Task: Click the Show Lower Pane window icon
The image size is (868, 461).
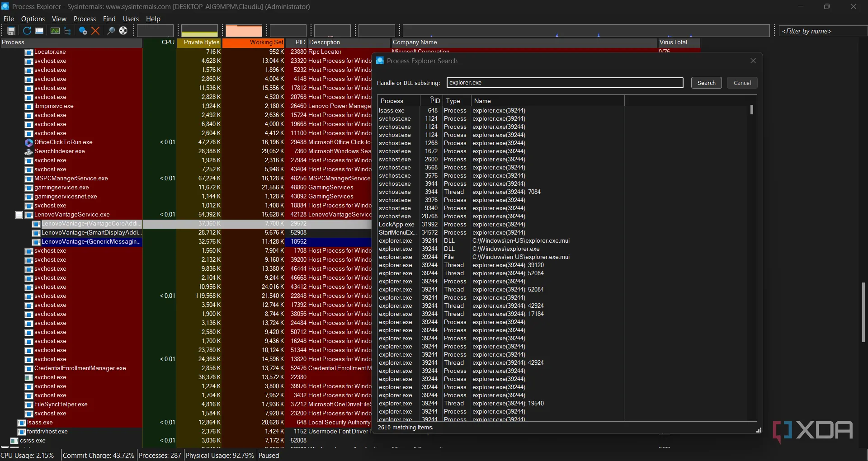Action: [39, 31]
